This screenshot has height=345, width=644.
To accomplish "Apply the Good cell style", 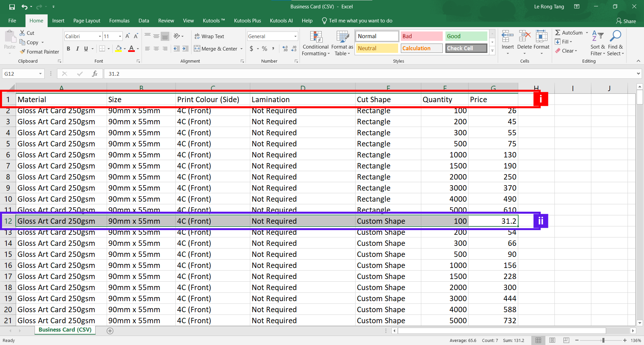I will (466, 36).
